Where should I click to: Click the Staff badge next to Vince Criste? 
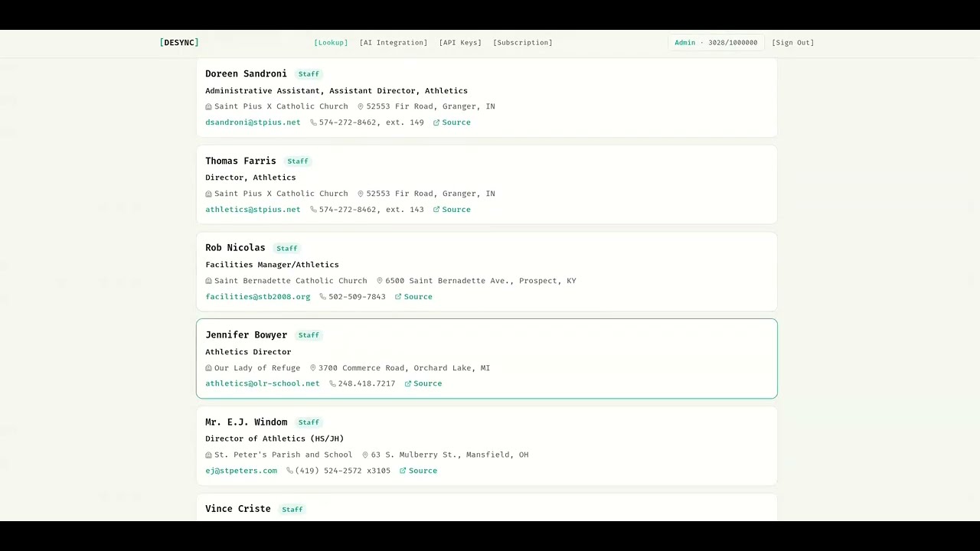(x=292, y=510)
